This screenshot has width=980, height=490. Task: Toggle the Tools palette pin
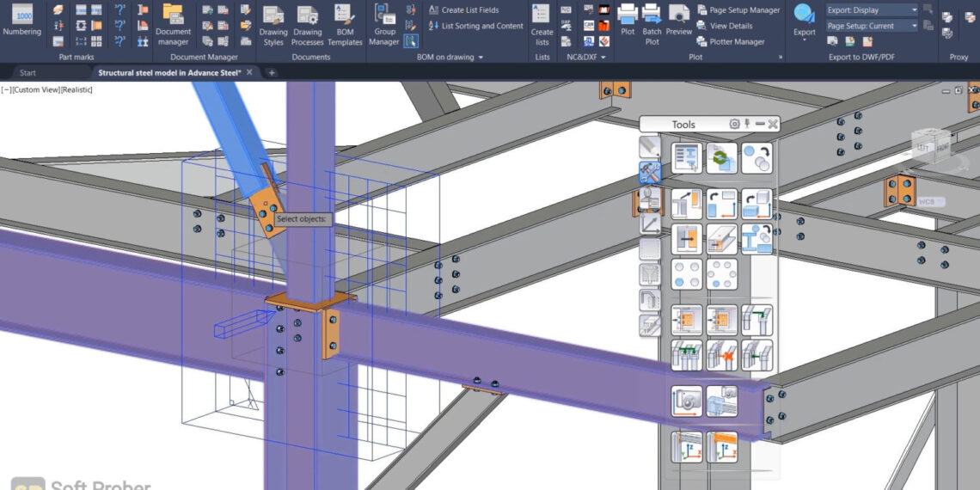pos(747,124)
